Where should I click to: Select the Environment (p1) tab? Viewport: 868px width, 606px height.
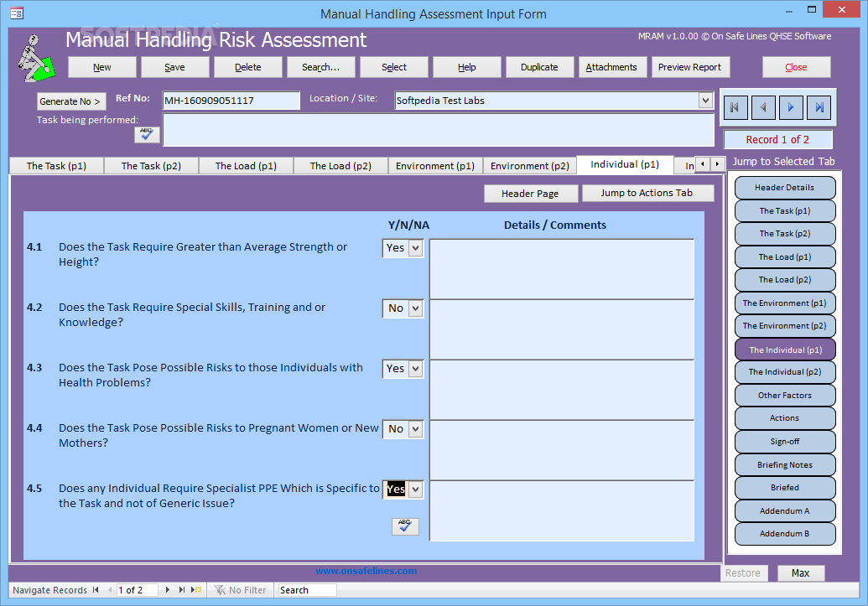pyautogui.click(x=435, y=165)
